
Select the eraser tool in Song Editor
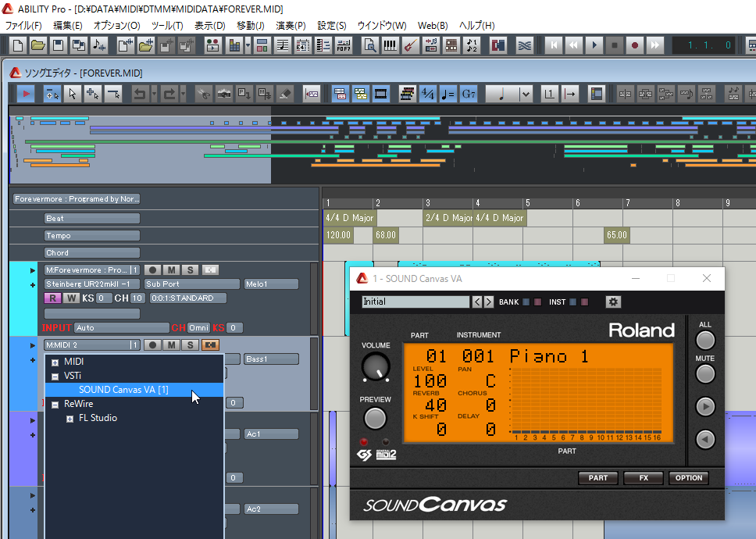point(284,94)
